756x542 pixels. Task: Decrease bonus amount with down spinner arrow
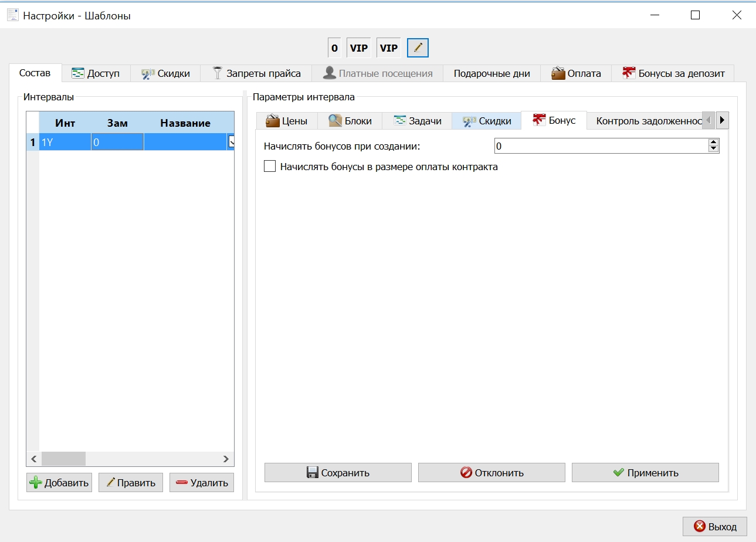[x=713, y=149]
